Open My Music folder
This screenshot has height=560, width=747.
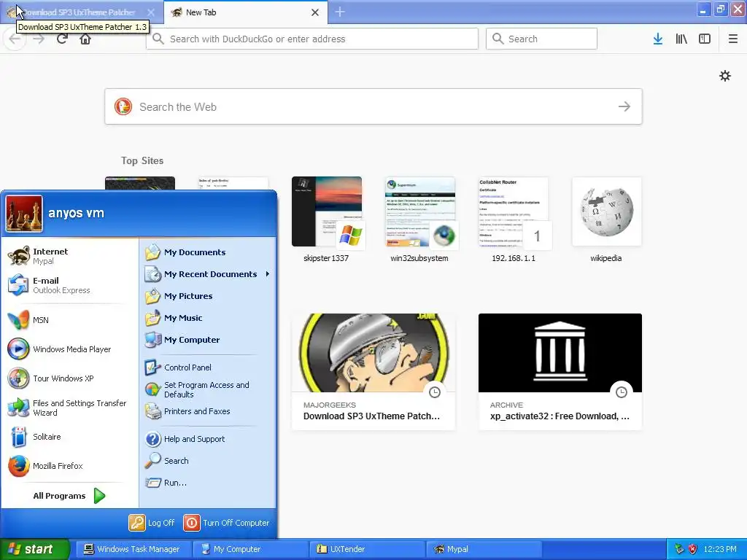pos(208,318)
